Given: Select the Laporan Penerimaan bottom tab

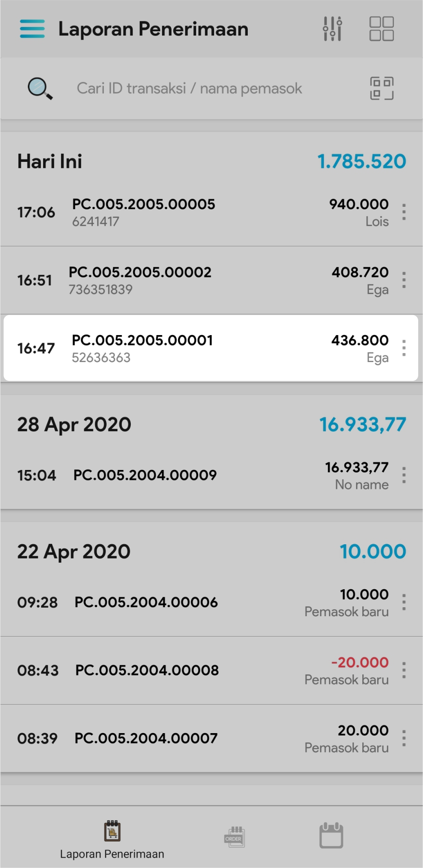Looking at the screenshot, I should pyautogui.click(x=112, y=840).
